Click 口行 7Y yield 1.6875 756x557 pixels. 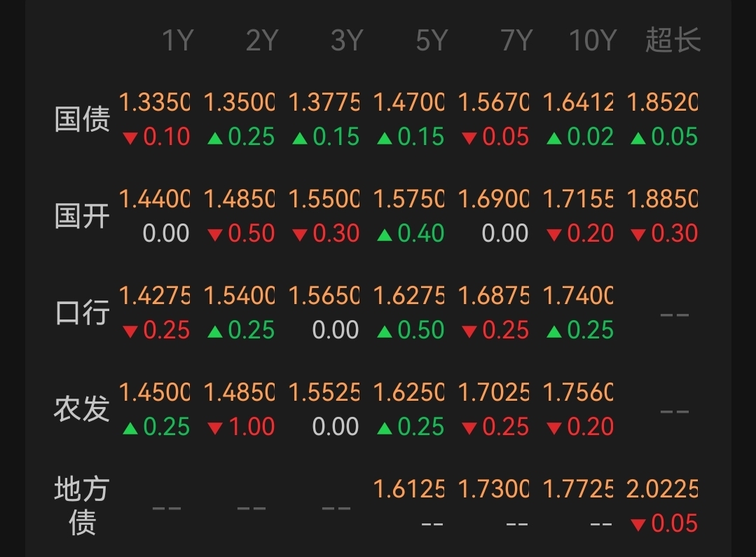[493, 296]
